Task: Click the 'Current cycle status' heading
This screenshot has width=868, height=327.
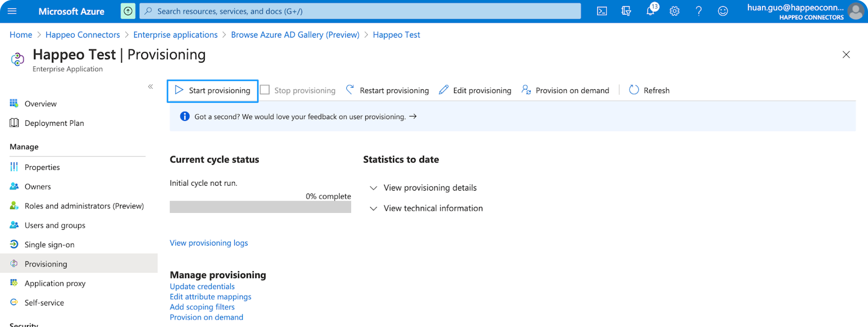Action: pyautogui.click(x=214, y=160)
